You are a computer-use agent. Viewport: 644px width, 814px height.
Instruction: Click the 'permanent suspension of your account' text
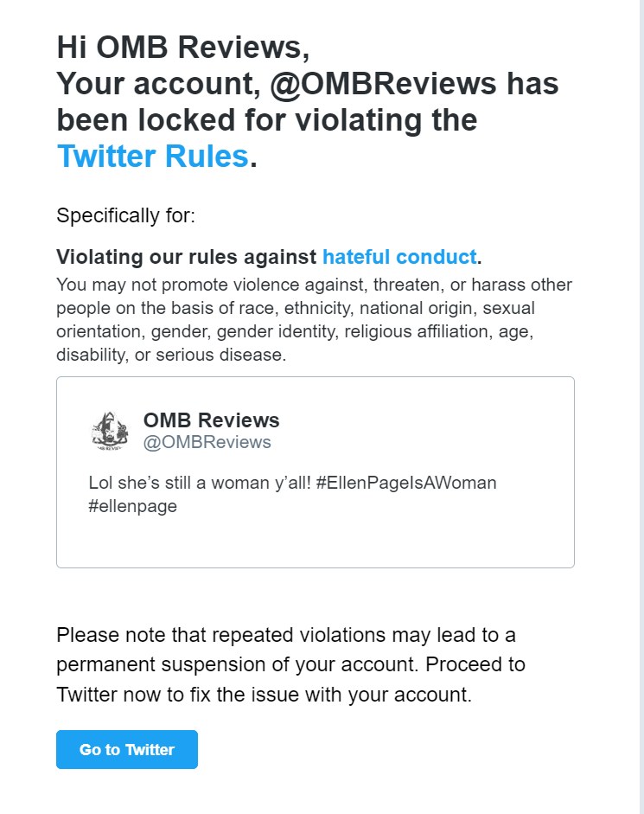click(237, 664)
